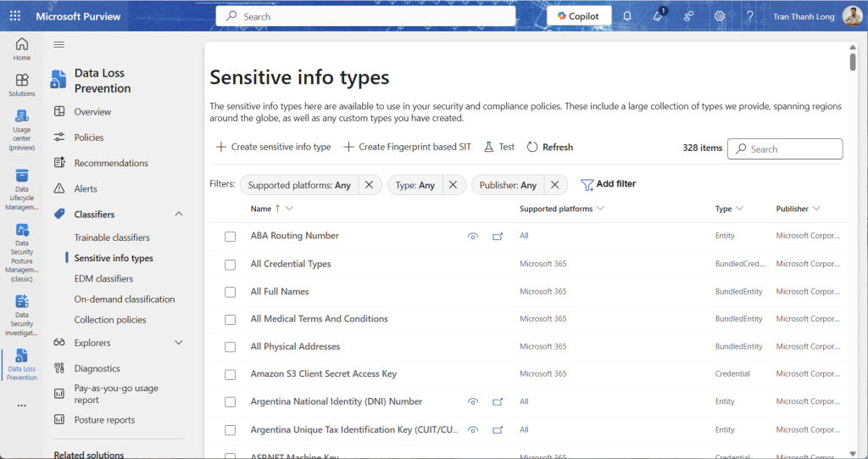Tick the Amazon S3 Client Secret checkbox
Screen dimensions: 868x459
[x=230, y=374]
